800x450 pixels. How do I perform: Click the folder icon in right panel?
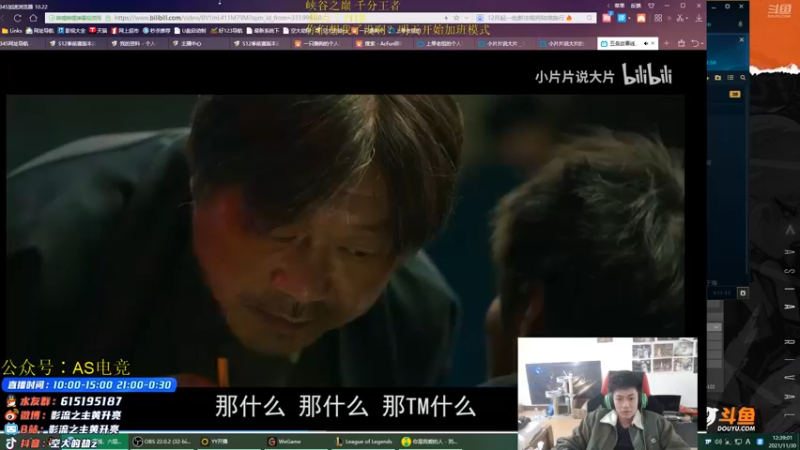click(x=718, y=78)
